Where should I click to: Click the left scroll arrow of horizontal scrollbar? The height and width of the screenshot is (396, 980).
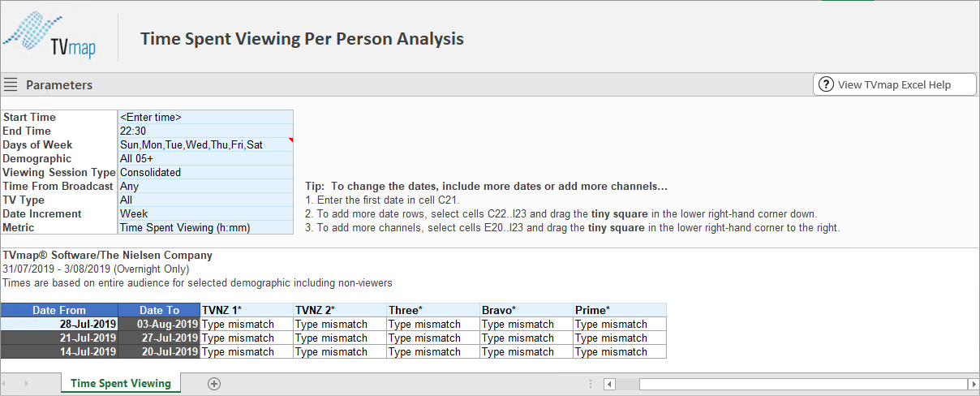[x=609, y=384]
